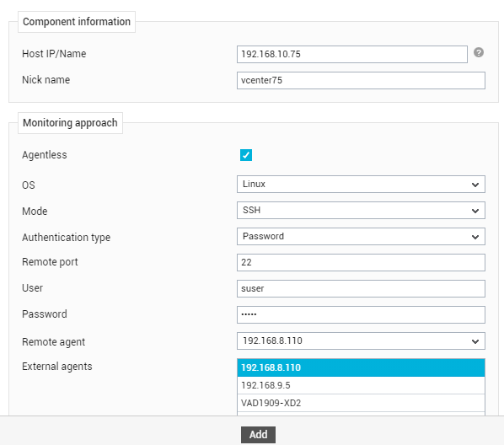Focus the Host IP/Name input field
504x445 pixels.
[x=352, y=54]
